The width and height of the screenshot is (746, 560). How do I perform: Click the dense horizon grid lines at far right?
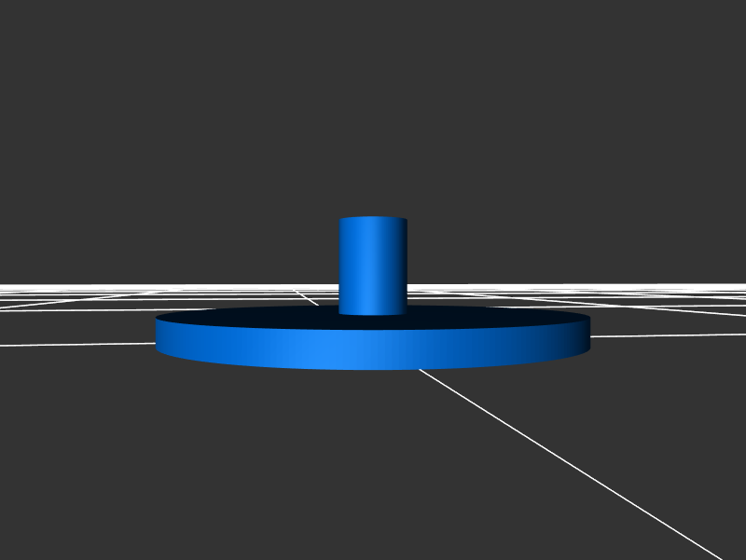click(x=709, y=289)
